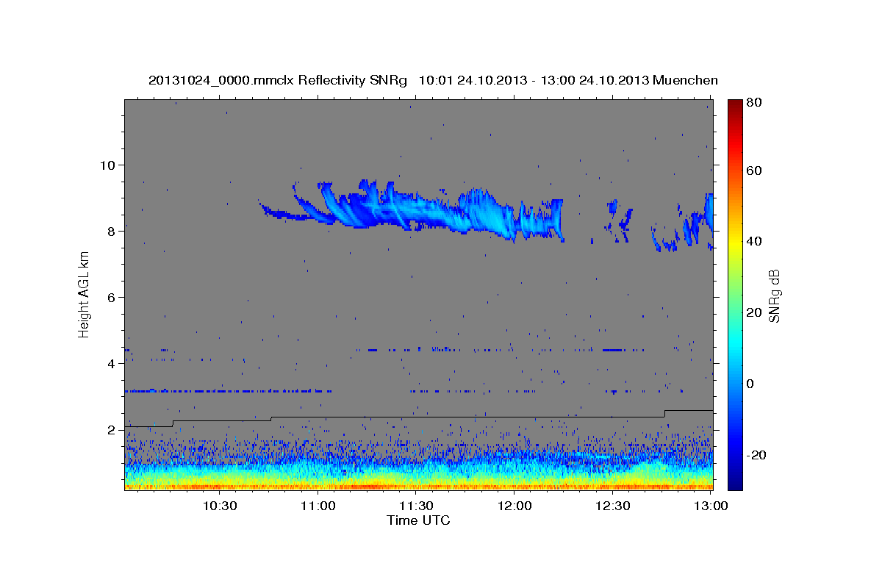Click the colorbar value 40
The height and width of the screenshot is (588, 882).
(754, 241)
